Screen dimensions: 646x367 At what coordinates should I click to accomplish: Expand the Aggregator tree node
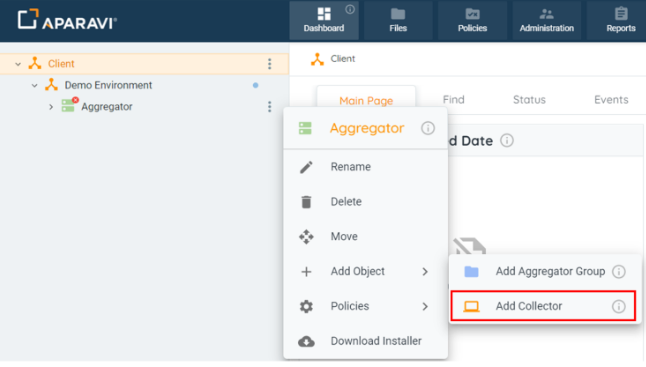point(51,107)
